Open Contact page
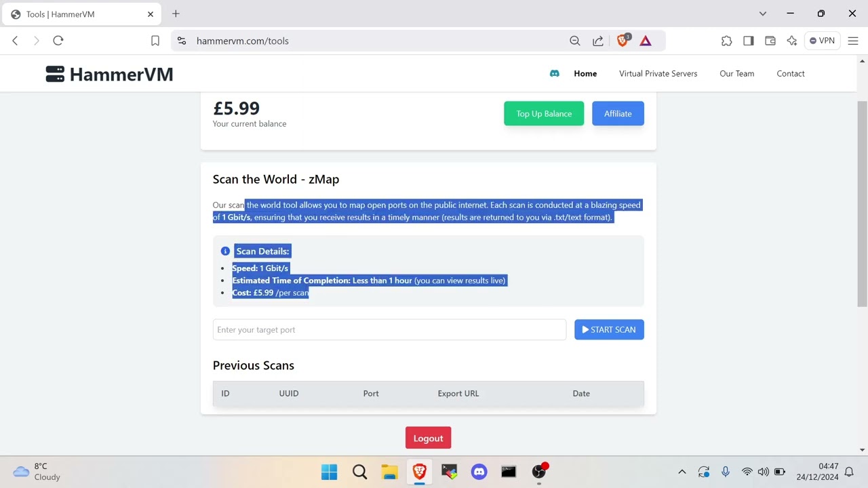This screenshot has height=488, width=868. click(791, 73)
